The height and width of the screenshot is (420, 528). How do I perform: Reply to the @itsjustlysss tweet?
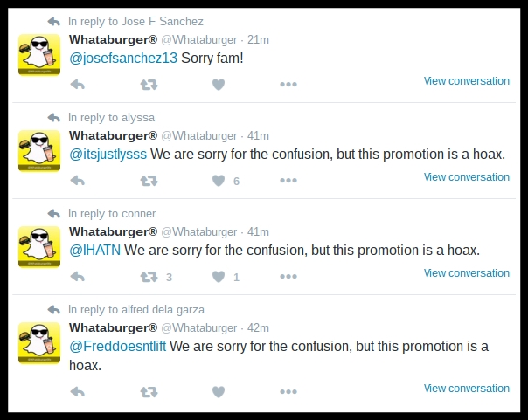pos(78,181)
